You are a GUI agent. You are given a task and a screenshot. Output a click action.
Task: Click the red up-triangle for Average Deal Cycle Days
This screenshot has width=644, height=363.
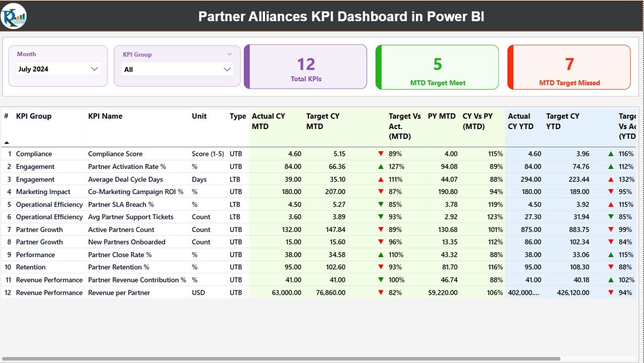(x=381, y=179)
